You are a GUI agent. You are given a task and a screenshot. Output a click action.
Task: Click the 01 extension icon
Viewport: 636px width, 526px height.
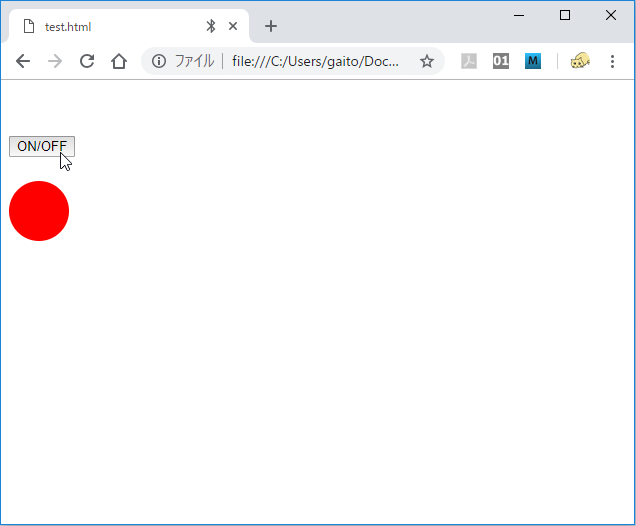[x=501, y=61]
